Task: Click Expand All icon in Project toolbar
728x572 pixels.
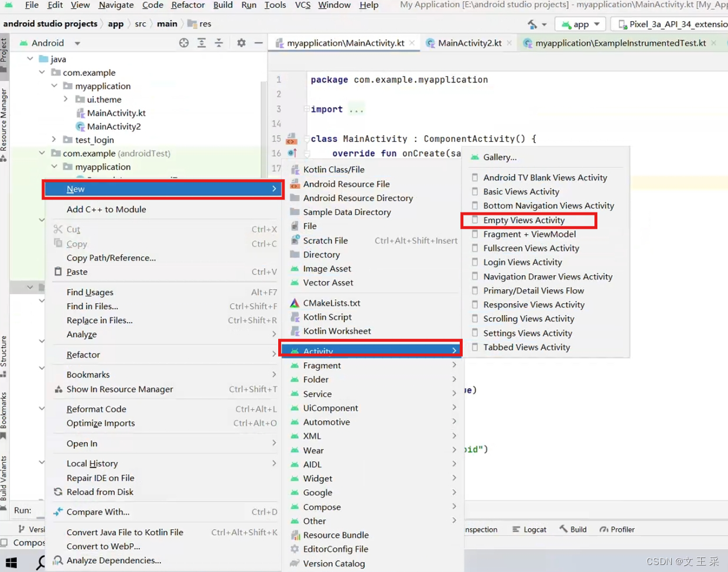Action: [x=201, y=43]
